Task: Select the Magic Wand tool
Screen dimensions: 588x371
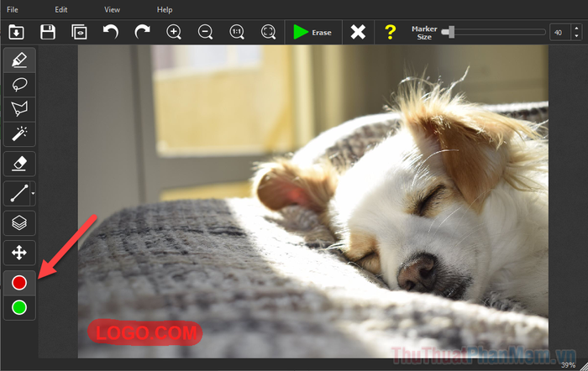Action: tap(19, 133)
